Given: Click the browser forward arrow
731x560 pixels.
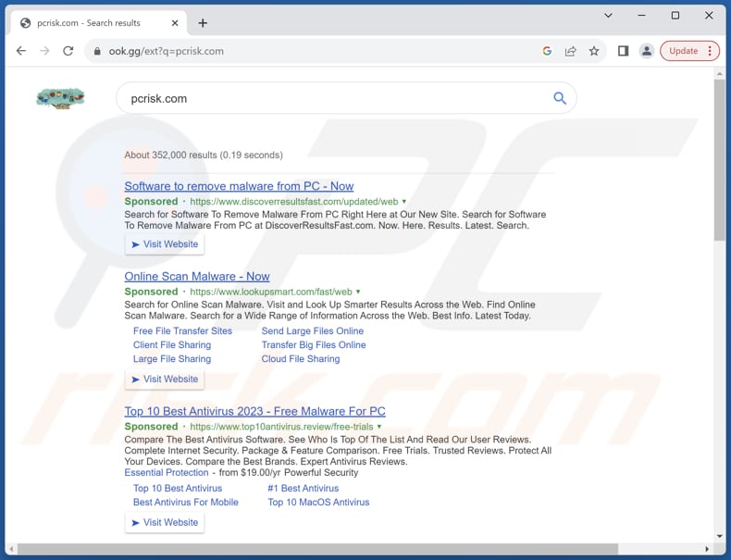Looking at the screenshot, I should [x=44, y=51].
